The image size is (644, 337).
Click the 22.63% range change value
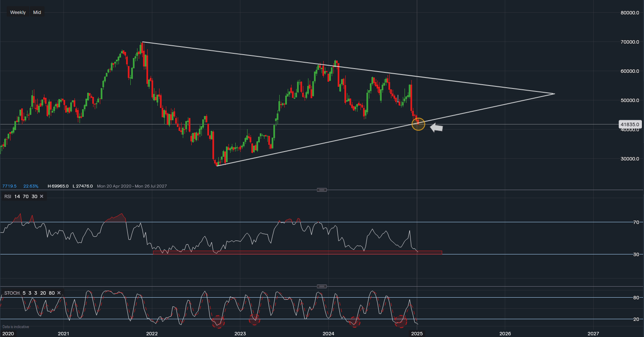(31, 186)
